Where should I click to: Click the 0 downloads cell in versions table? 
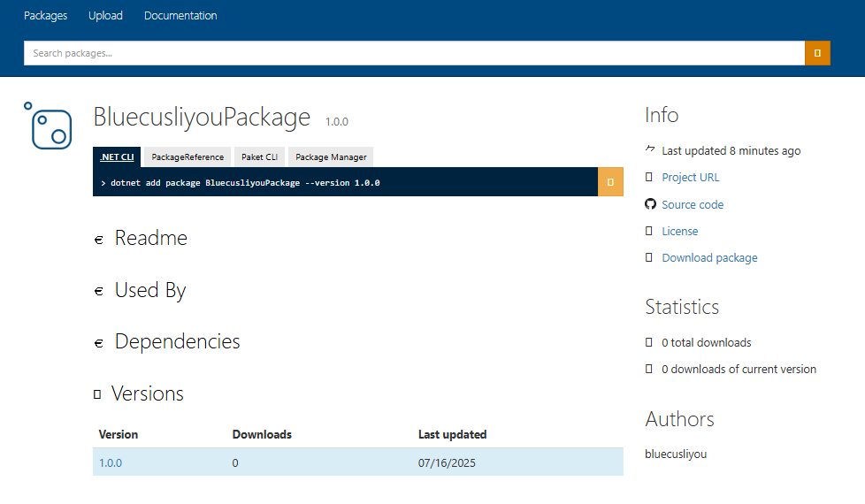[235, 462]
